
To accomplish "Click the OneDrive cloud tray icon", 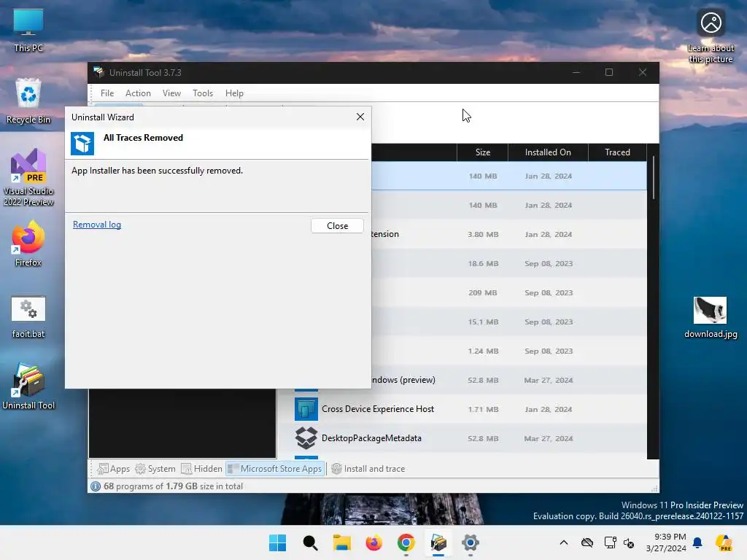I will click(587, 542).
